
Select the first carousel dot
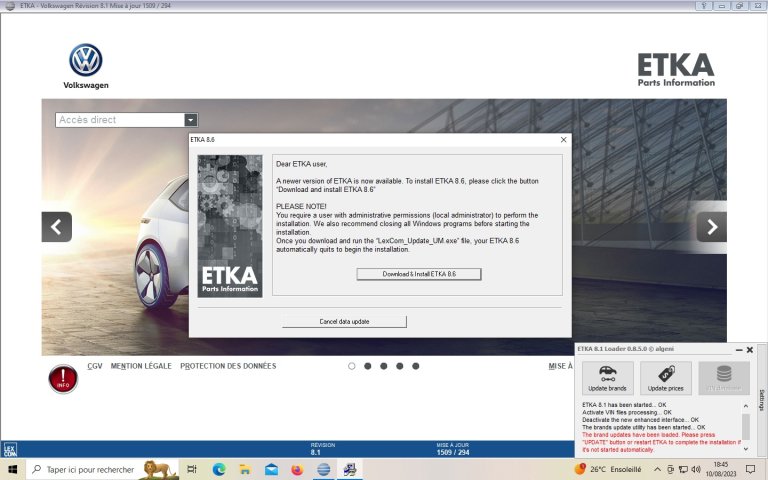351,366
